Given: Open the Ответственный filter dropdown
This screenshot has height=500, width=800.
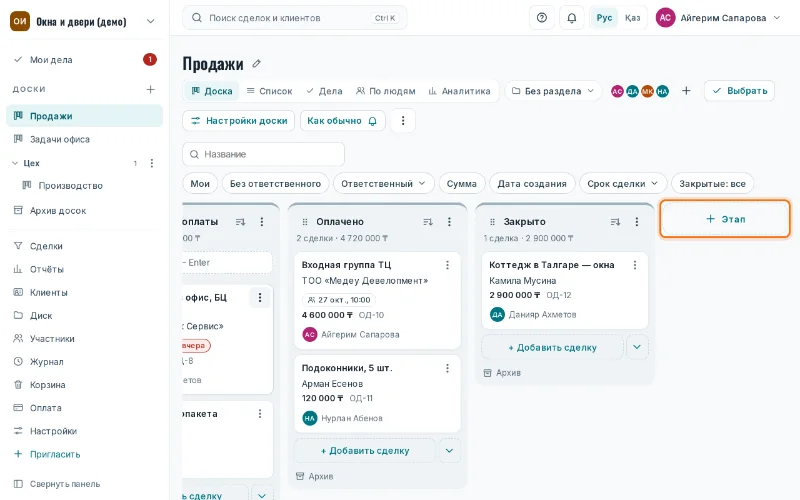Looking at the screenshot, I should [384, 184].
